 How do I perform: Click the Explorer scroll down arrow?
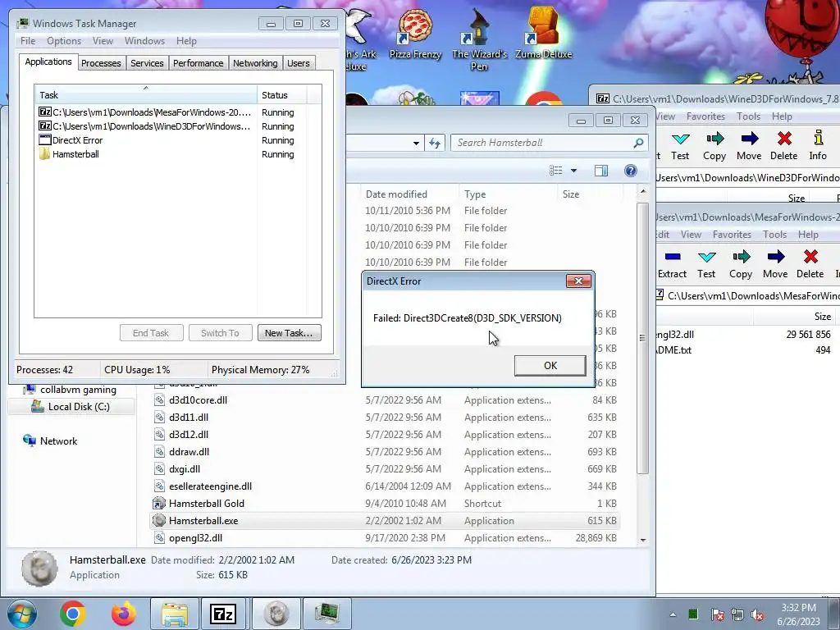(x=643, y=540)
